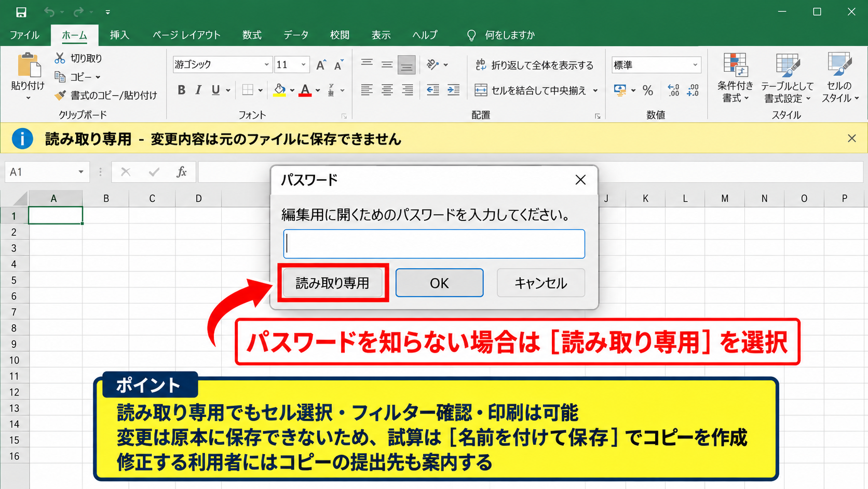Expand the Name Box A1 dropdown
Screen dimensions: 868x489
coord(81,172)
